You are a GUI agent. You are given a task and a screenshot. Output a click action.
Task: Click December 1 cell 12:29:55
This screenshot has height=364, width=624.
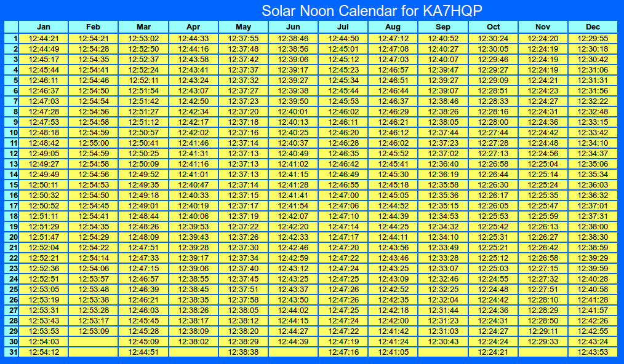[x=593, y=39]
